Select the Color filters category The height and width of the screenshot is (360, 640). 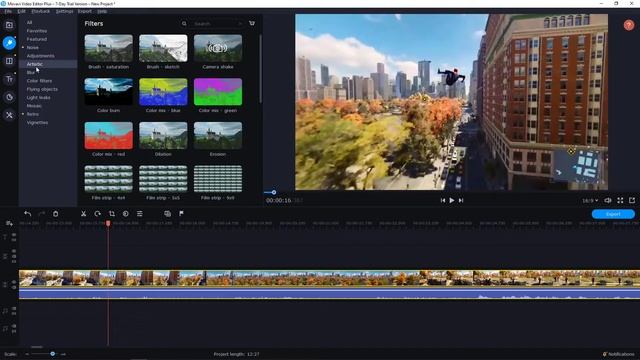39,81
